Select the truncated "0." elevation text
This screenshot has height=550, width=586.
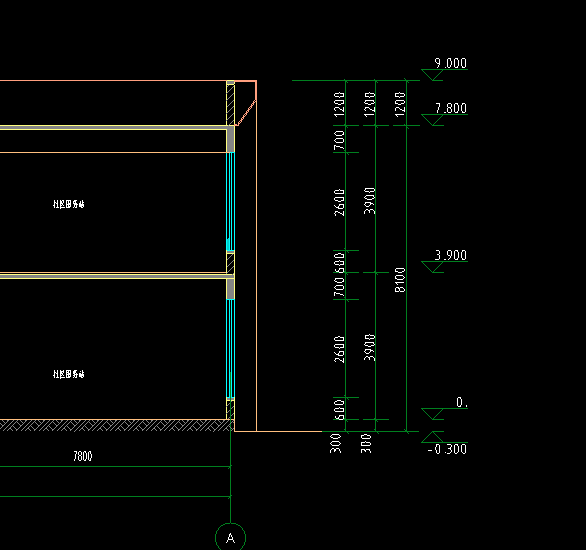click(x=462, y=402)
